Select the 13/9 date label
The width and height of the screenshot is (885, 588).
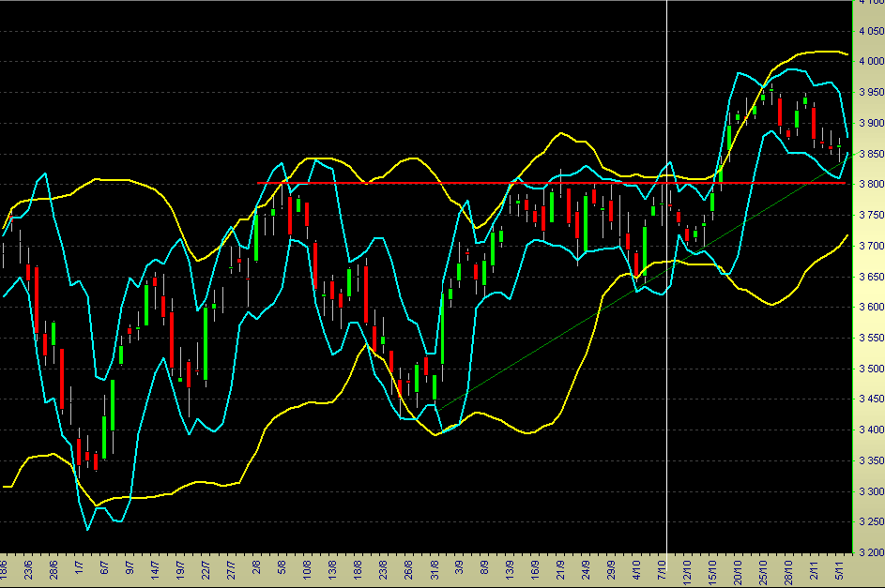[511, 569]
